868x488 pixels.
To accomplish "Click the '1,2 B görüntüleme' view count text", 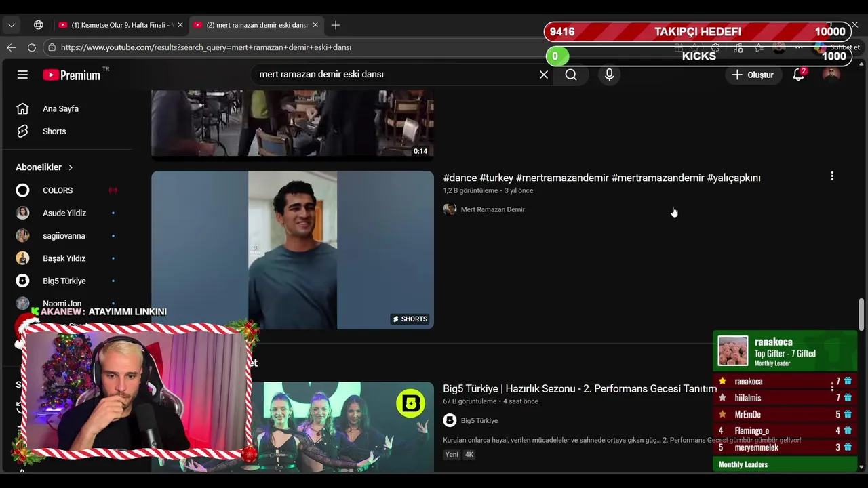I will (471, 191).
